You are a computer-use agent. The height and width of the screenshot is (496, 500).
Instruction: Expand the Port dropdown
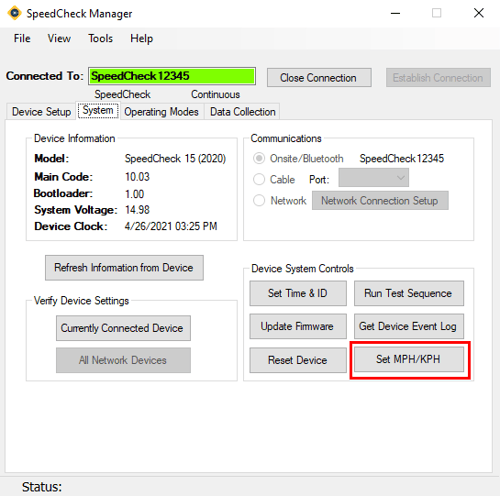(x=374, y=178)
